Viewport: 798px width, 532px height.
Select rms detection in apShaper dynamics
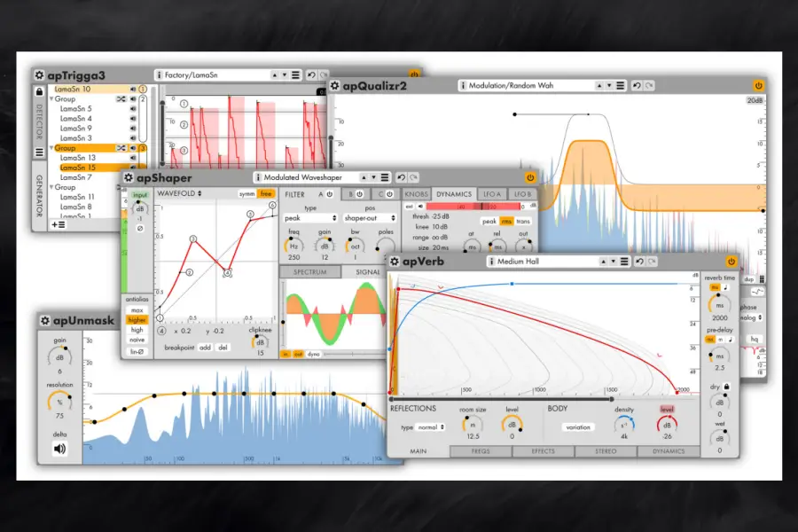[506, 222]
